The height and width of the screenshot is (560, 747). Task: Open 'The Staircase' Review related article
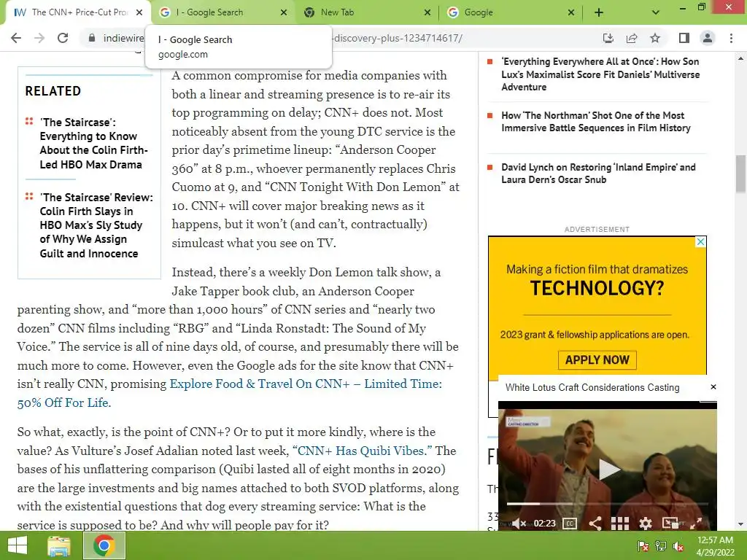(96, 225)
